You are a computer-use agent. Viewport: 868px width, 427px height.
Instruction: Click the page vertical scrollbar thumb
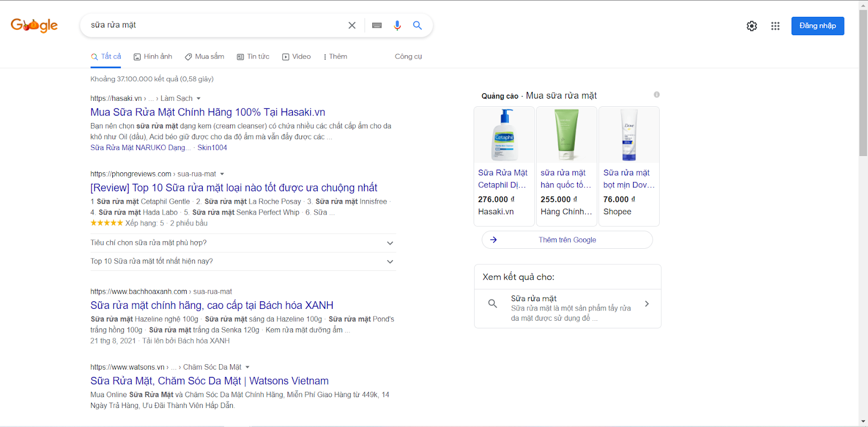(863, 83)
